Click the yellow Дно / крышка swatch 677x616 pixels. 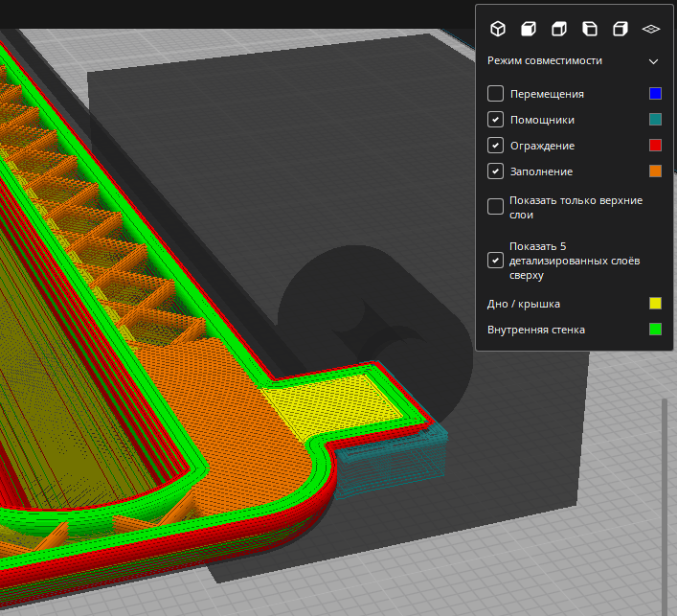(655, 304)
